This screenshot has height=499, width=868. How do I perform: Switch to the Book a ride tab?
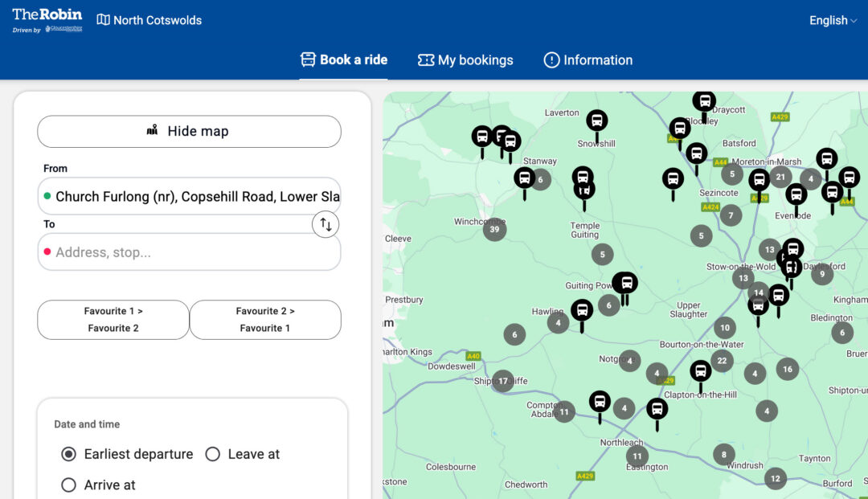[x=344, y=59]
